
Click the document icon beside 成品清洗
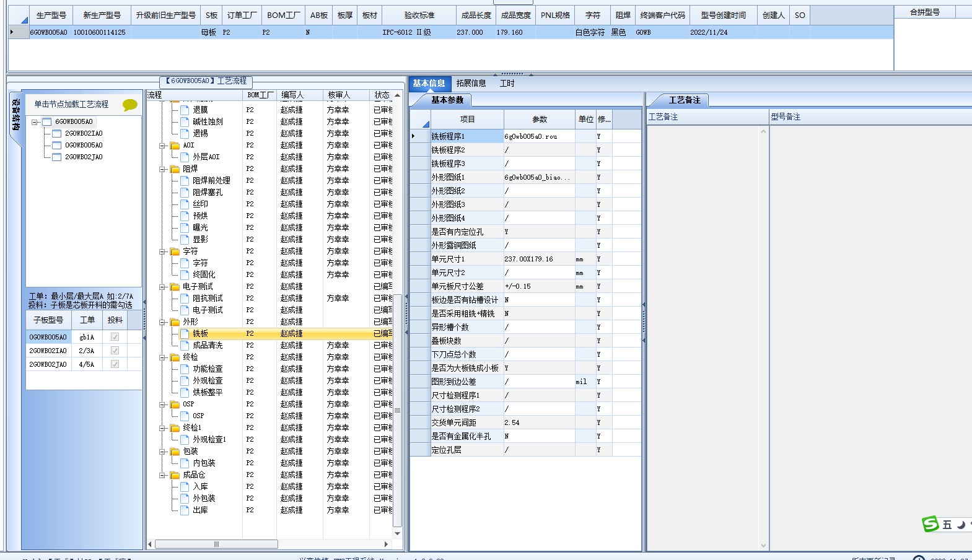tap(185, 345)
